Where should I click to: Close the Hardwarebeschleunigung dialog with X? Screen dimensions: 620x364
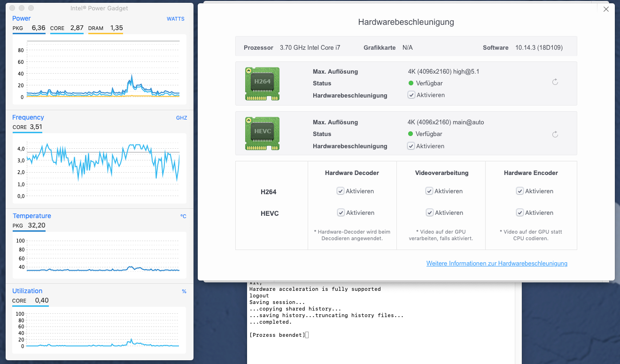(x=606, y=9)
